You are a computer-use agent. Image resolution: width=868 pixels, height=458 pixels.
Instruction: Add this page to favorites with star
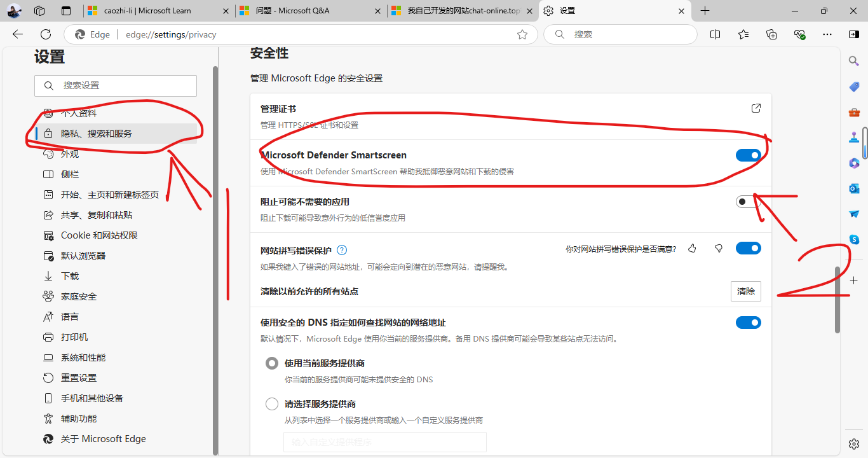[522, 34]
